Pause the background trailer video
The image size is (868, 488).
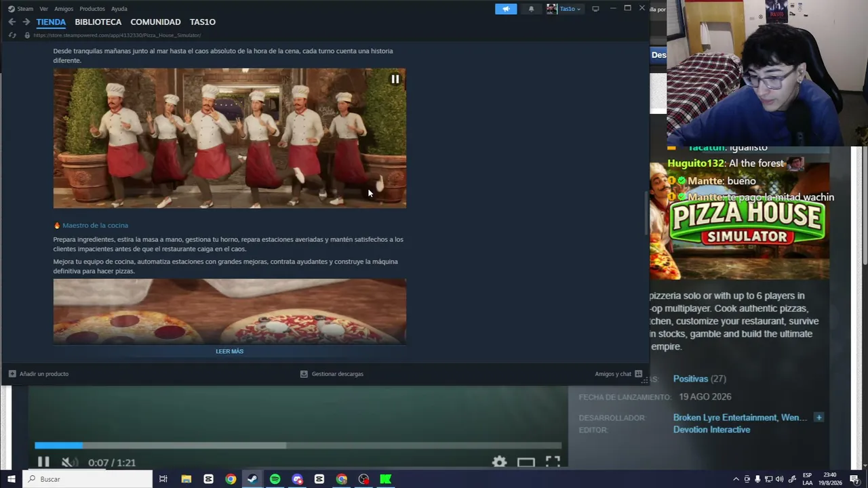(43, 462)
